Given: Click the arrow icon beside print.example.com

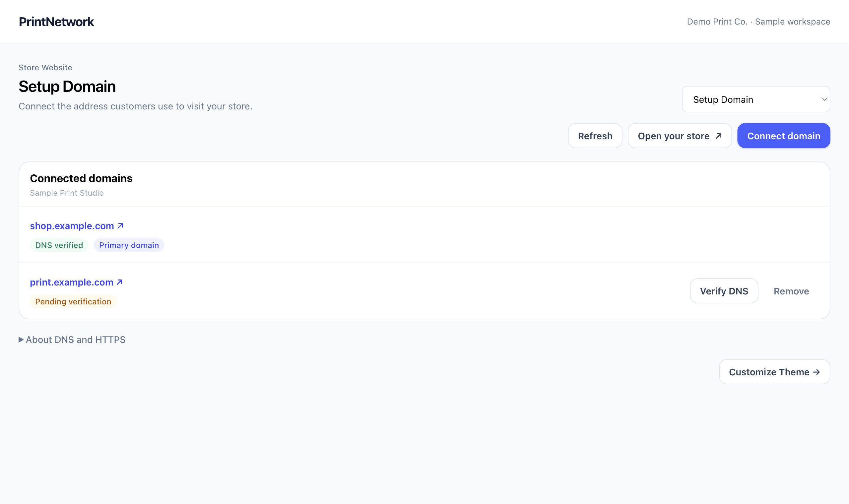Looking at the screenshot, I should (x=119, y=282).
